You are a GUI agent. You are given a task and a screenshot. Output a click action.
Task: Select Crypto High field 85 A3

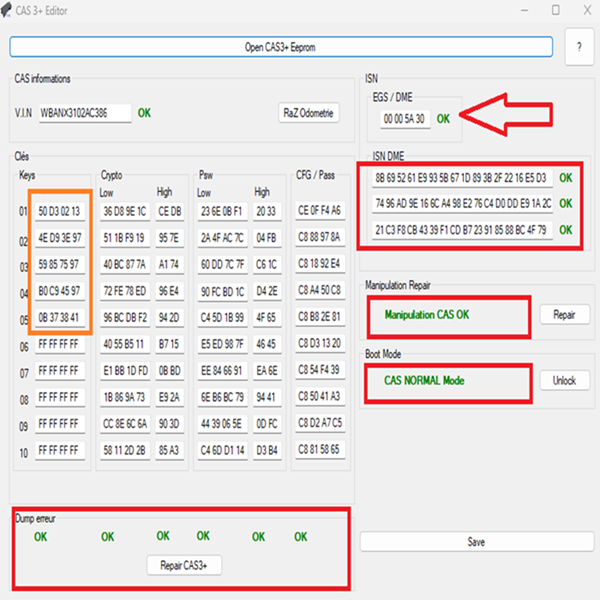[x=170, y=450]
